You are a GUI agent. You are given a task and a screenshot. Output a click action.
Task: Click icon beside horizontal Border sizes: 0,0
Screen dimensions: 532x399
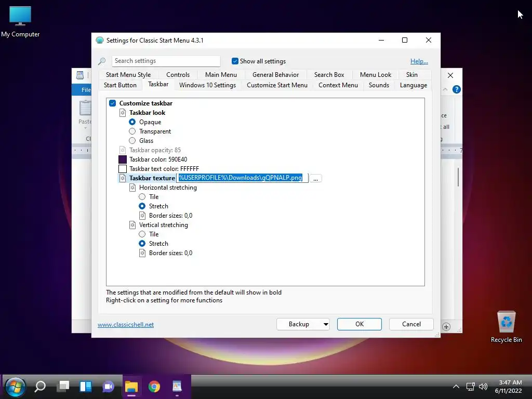tap(142, 216)
